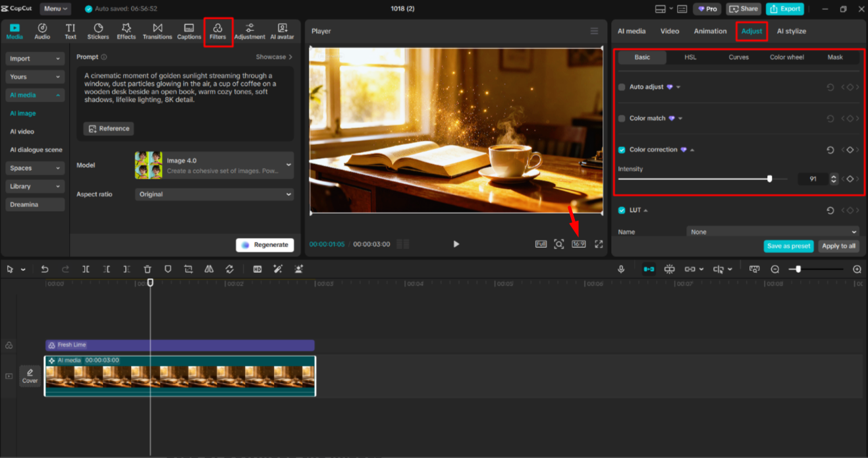
Task: Select the Curves sub-tab
Action: (738, 57)
